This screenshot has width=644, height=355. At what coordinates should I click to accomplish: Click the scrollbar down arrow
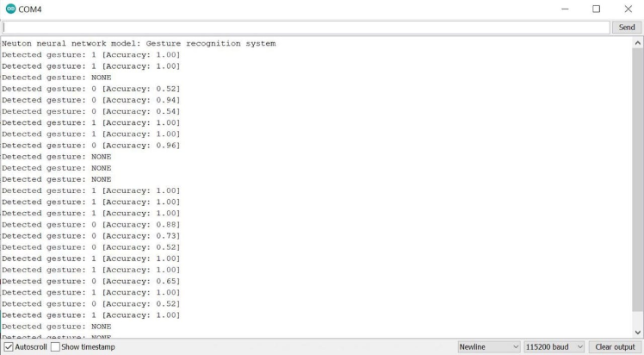pyautogui.click(x=637, y=333)
